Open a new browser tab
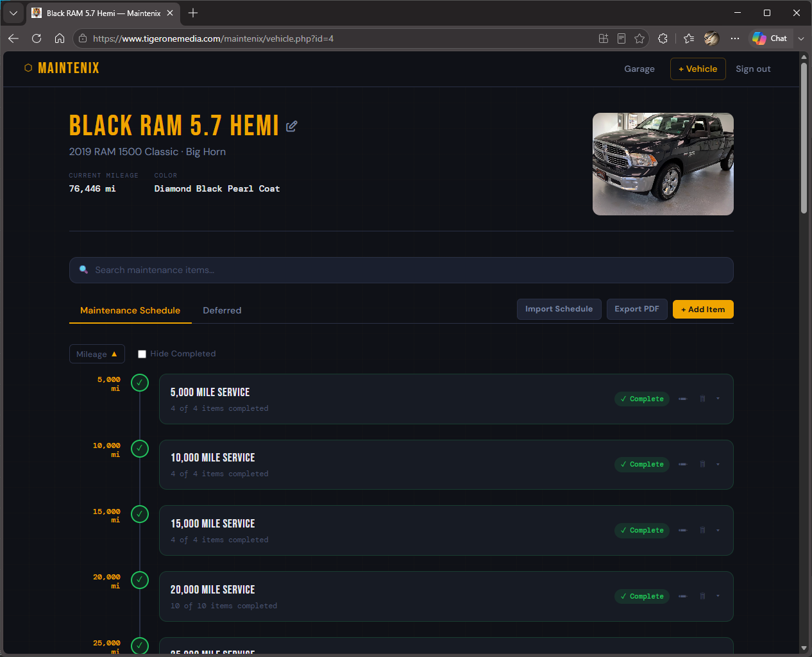This screenshot has height=657, width=812. click(x=193, y=13)
